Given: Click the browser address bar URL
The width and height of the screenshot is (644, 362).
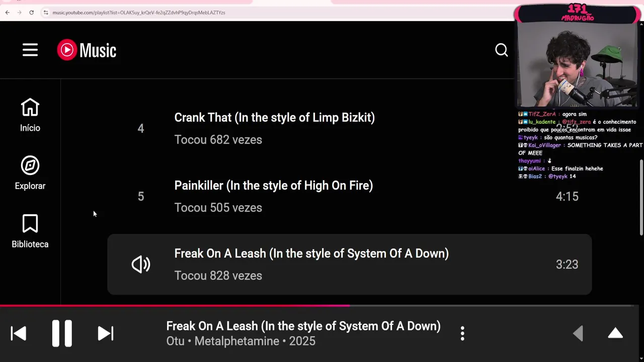Looking at the screenshot, I should tap(139, 13).
